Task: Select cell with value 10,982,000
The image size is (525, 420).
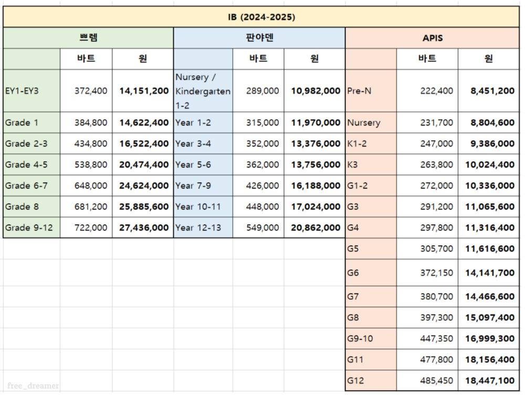Action: tap(314, 91)
